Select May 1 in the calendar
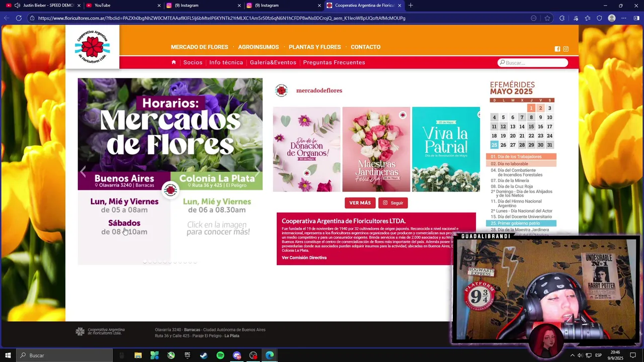Viewport: 644px width, 362px height. pyautogui.click(x=531, y=108)
